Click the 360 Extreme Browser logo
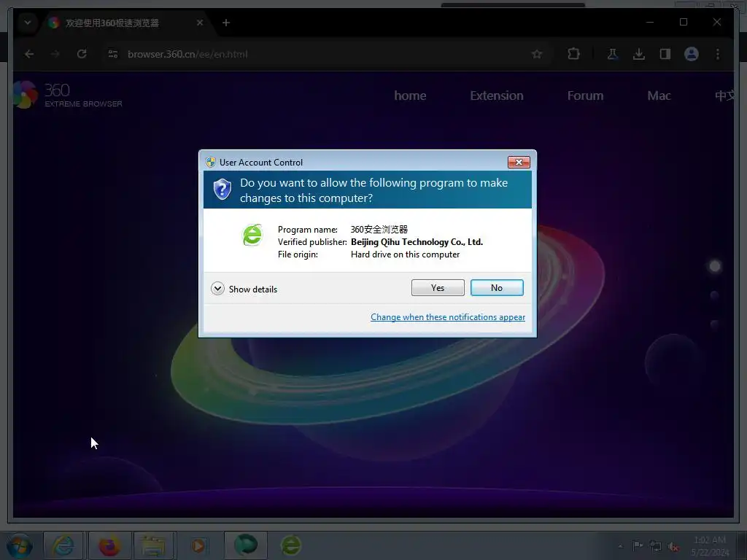The height and width of the screenshot is (560, 747). [68, 95]
